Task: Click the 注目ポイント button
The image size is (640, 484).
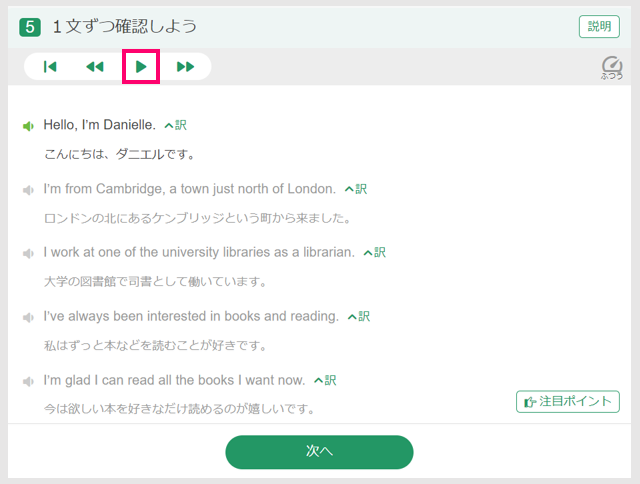Action: [x=568, y=402]
